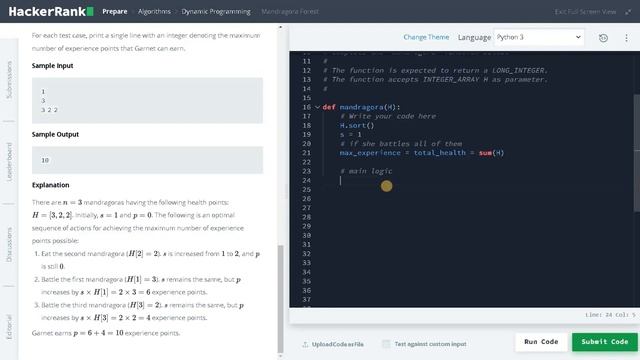Click the Change Theme link
This screenshot has width=640, height=360.
coord(426,37)
